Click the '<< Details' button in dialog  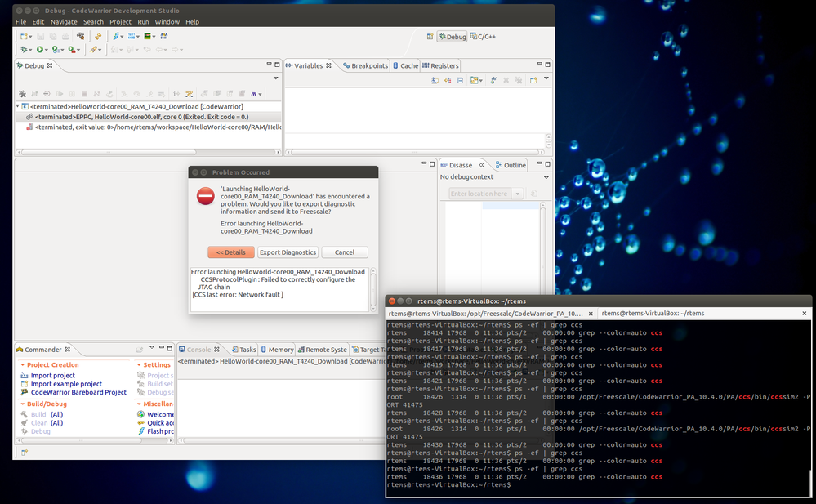(x=231, y=252)
